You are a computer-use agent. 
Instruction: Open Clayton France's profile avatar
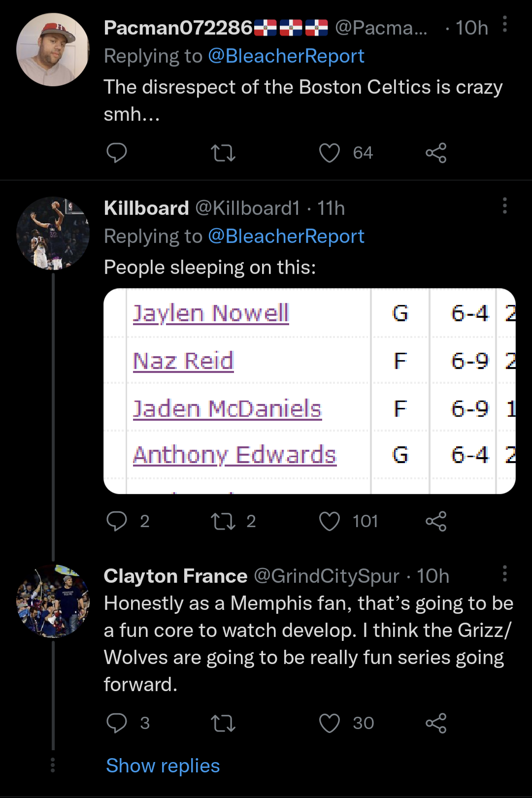pyautogui.click(x=53, y=601)
